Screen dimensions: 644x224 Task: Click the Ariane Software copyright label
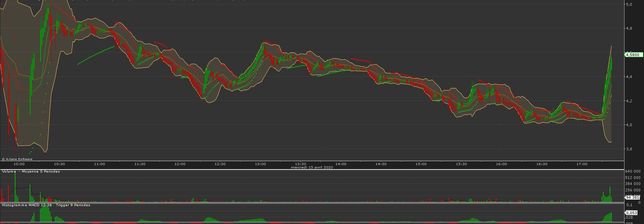17,159
